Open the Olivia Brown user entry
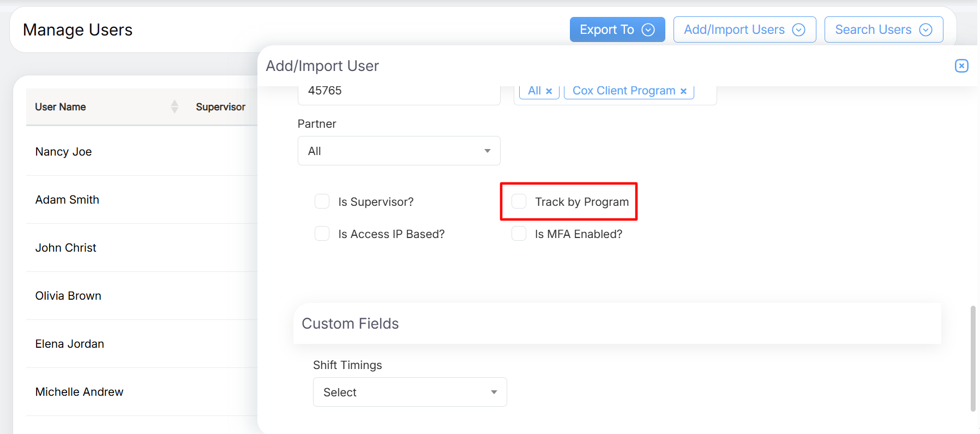Image resolution: width=980 pixels, height=434 pixels. 68,296
